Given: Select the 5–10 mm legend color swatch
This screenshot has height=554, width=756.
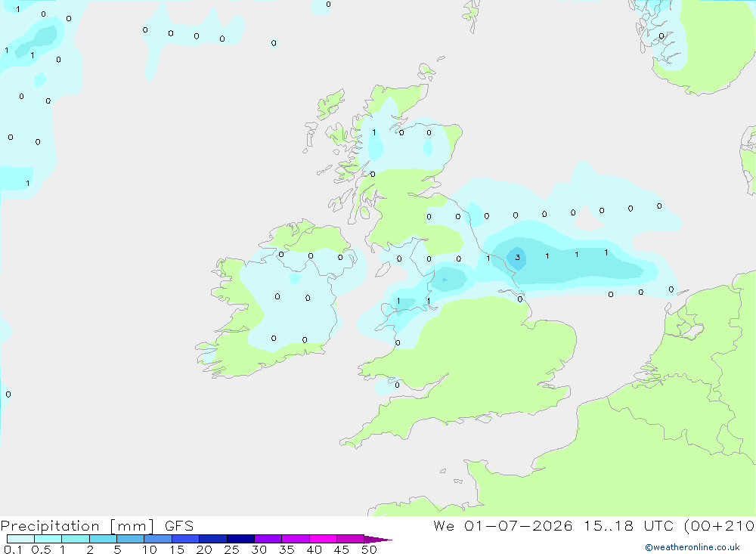Looking at the screenshot, I should 131,539.
